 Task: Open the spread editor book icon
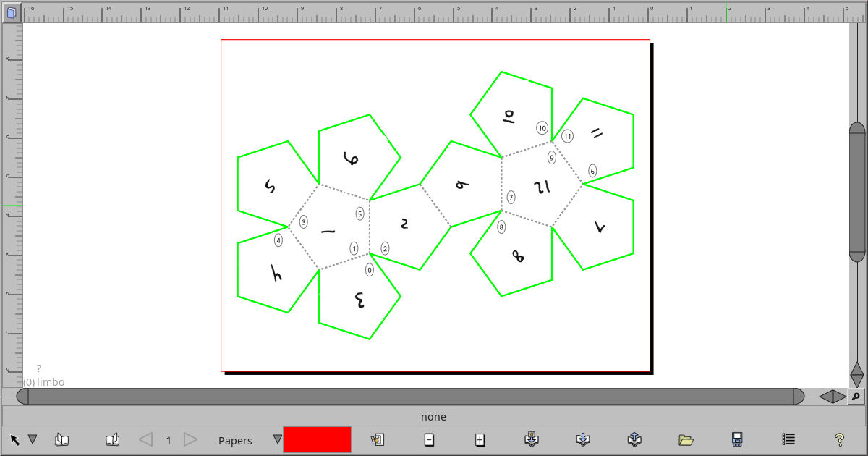click(x=62, y=439)
